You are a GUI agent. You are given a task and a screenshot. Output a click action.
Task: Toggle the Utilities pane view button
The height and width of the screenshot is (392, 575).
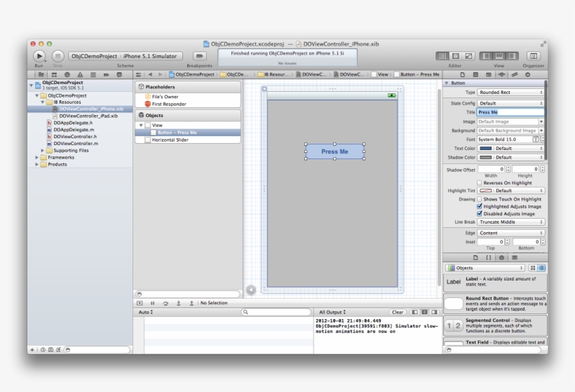tap(512, 56)
